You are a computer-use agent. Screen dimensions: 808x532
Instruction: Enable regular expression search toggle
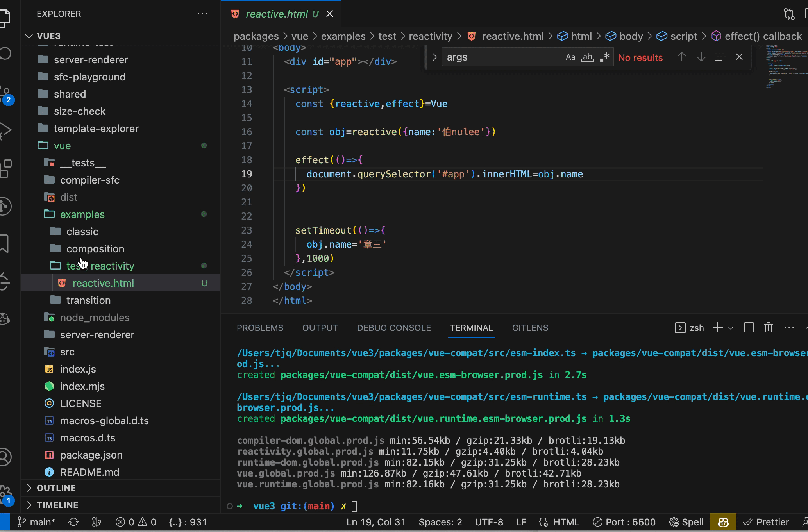click(x=604, y=57)
